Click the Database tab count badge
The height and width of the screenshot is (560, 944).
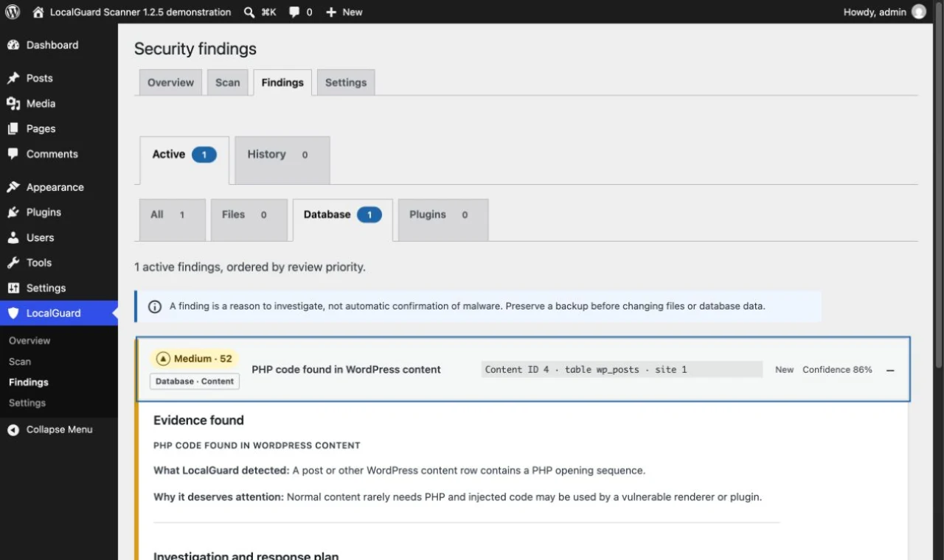click(x=369, y=215)
